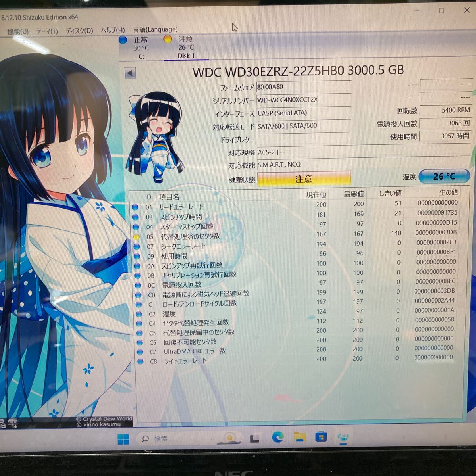Select the ライトエラーレート attribute row

point(297,359)
